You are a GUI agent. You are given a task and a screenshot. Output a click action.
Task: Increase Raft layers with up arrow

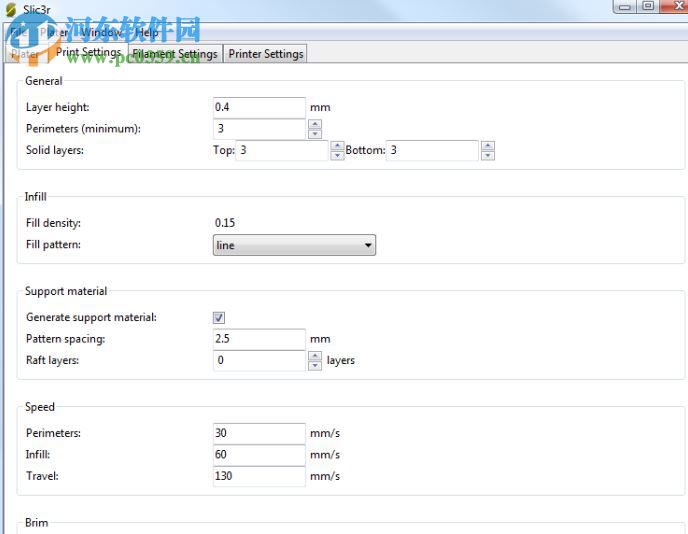315,356
